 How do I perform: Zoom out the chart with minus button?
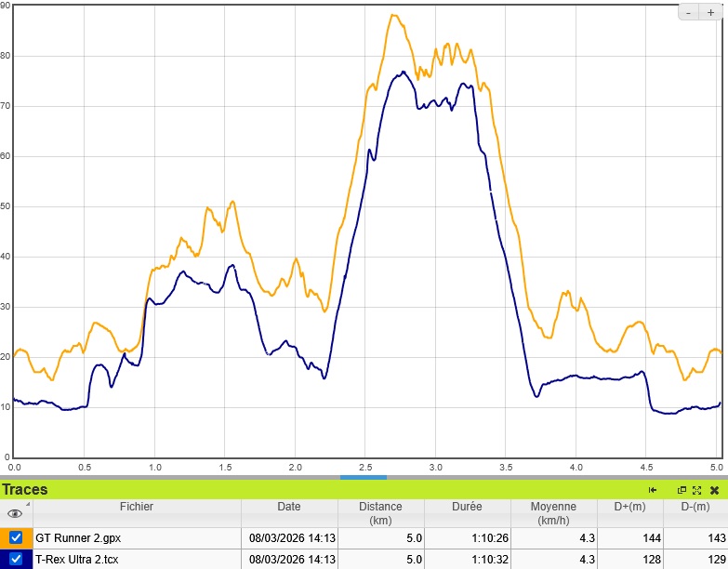coord(688,12)
